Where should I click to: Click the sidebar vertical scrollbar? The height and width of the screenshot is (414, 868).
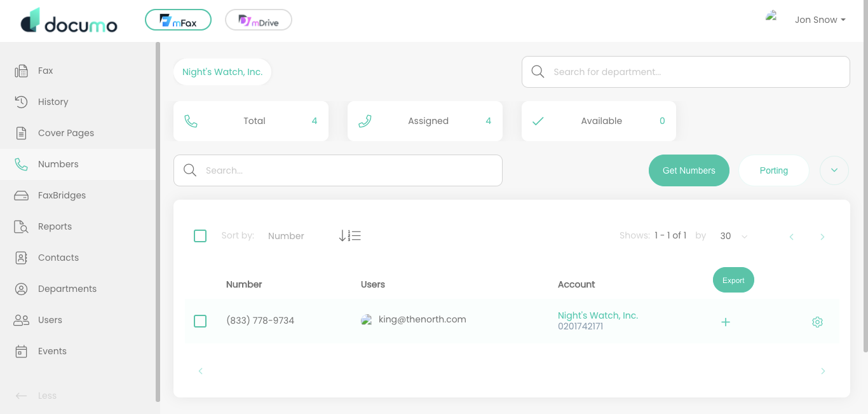[158, 222]
